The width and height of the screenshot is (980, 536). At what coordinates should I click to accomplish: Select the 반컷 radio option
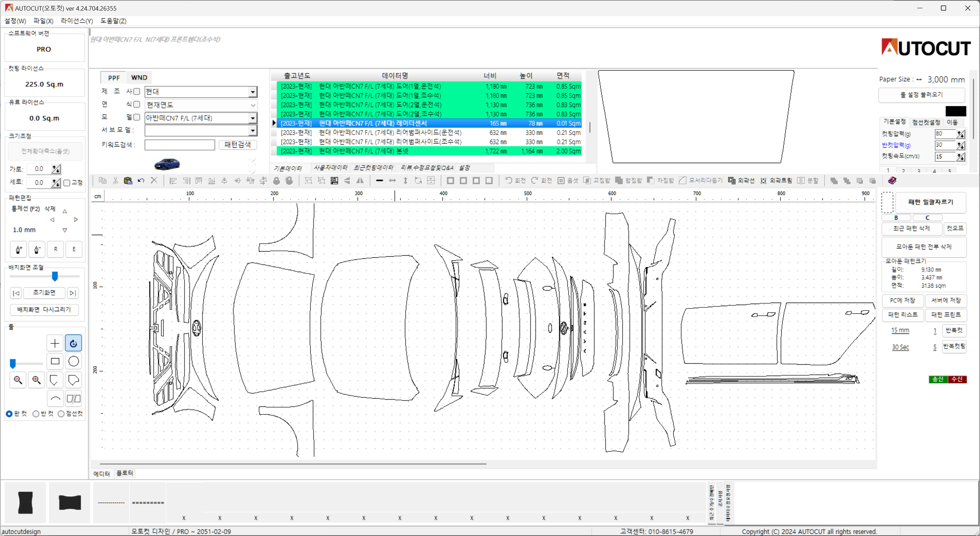(x=36, y=414)
